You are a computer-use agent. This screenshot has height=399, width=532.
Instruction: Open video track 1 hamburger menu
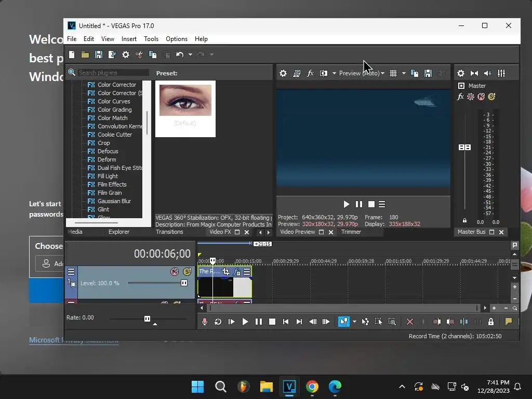(x=71, y=271)
